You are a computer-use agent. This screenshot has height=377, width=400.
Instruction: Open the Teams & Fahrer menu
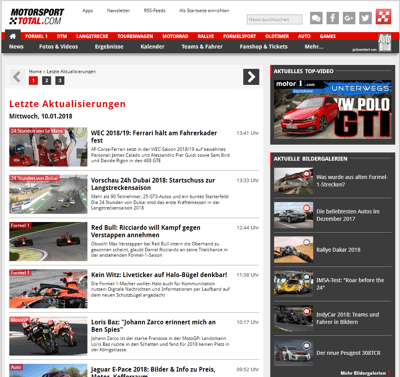pyautogui.click(x=202, y=47)
